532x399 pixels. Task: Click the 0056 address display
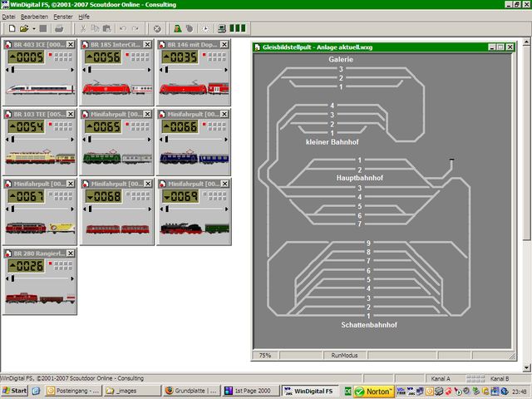coord(103,57)
